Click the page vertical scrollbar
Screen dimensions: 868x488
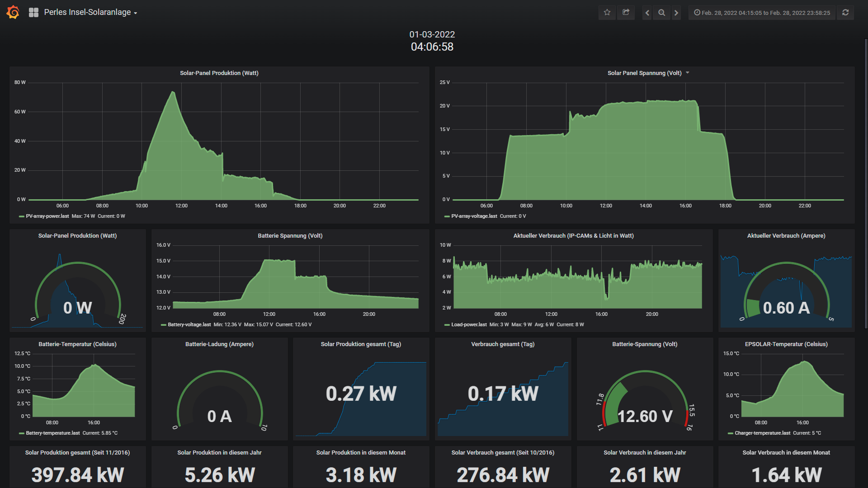[x=866, y=181]
